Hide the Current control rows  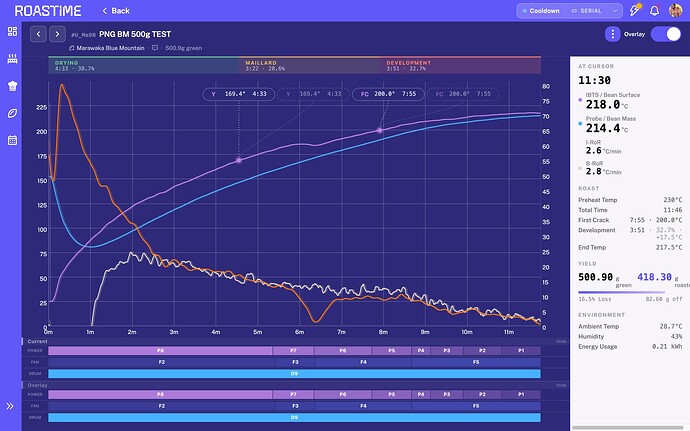point(561,341)
